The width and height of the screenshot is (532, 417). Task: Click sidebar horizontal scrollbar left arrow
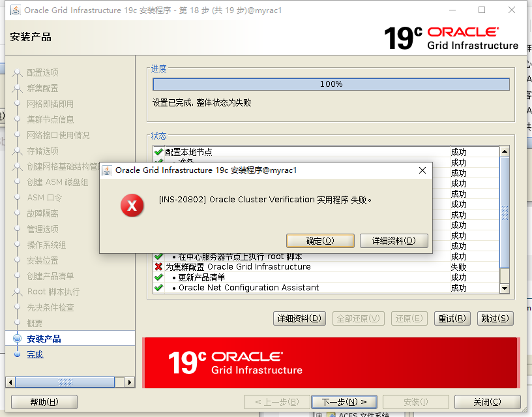click(x=10, y=382)
